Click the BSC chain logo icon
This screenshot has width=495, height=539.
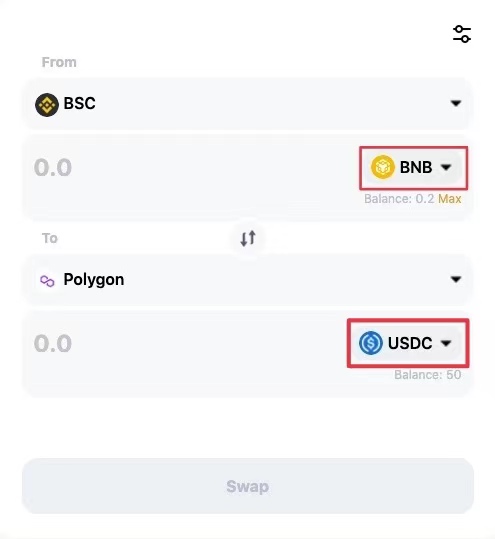(47, 104)
